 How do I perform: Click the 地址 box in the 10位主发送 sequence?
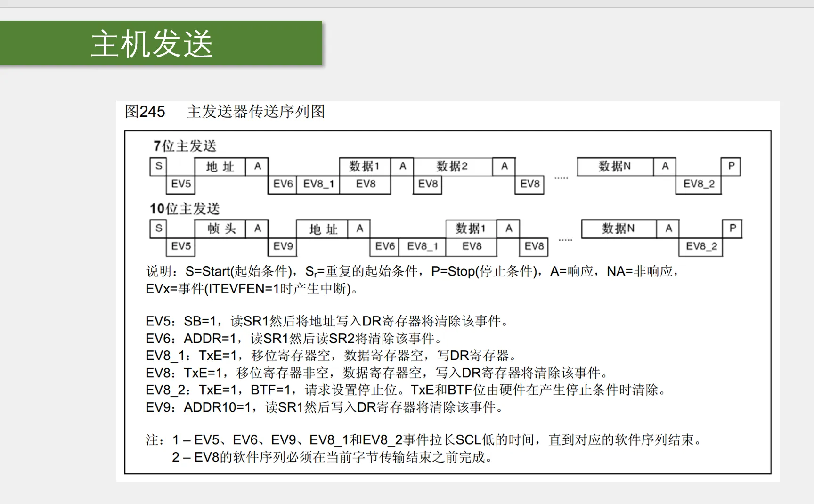click(323, 229)
